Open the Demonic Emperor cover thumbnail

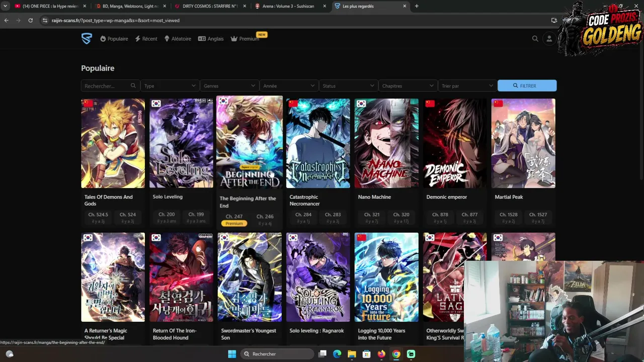pos(455,143)
